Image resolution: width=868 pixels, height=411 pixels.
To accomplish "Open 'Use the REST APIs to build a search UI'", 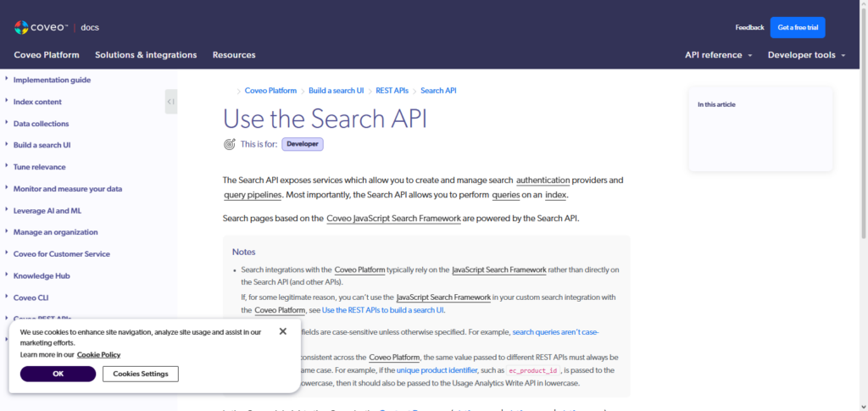I will pyautogui.click(x=383, y=310).
